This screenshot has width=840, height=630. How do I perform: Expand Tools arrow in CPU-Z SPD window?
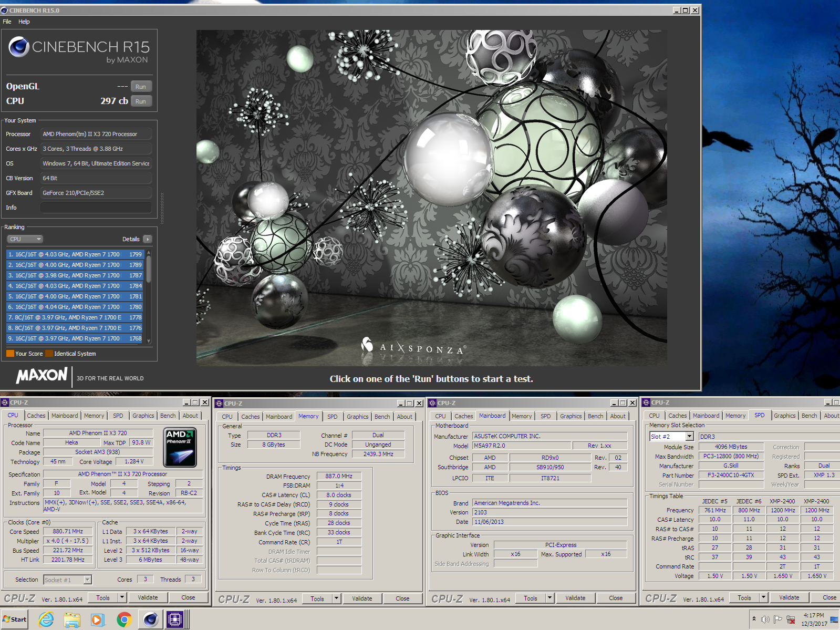(764, 597)
